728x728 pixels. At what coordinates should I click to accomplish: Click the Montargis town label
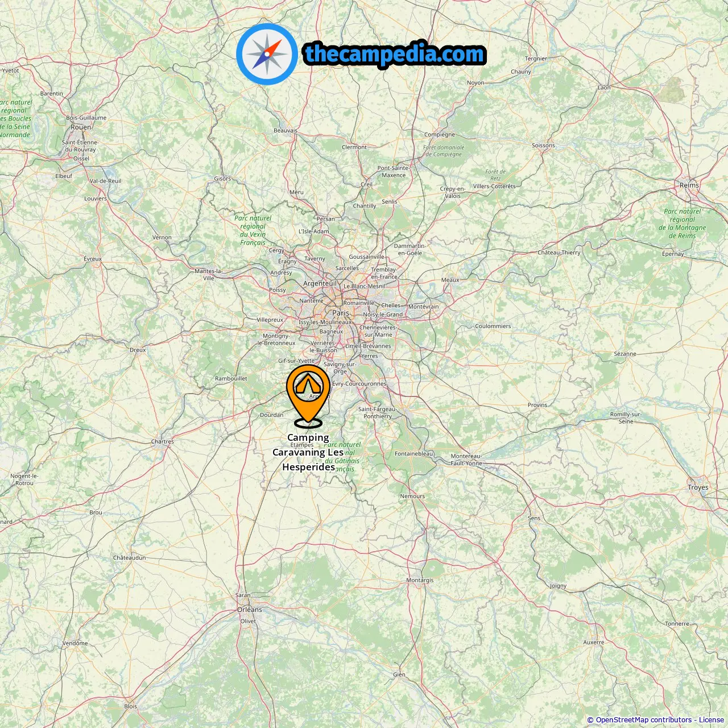pyautogui.click(x=420, y=580)
